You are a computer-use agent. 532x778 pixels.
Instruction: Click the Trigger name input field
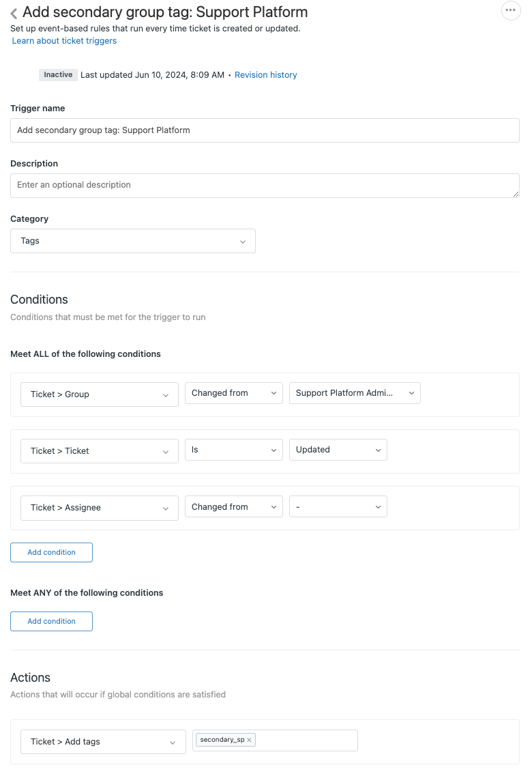click(265, 130)
